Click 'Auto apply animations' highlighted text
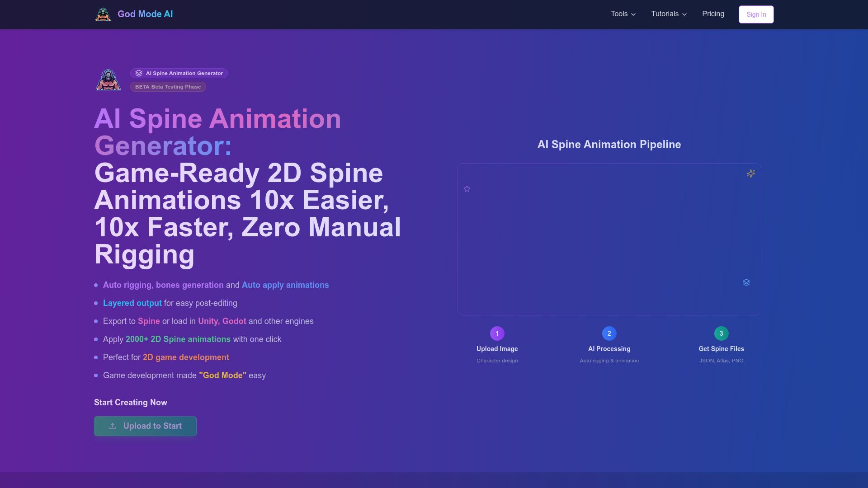 [285, 285]
